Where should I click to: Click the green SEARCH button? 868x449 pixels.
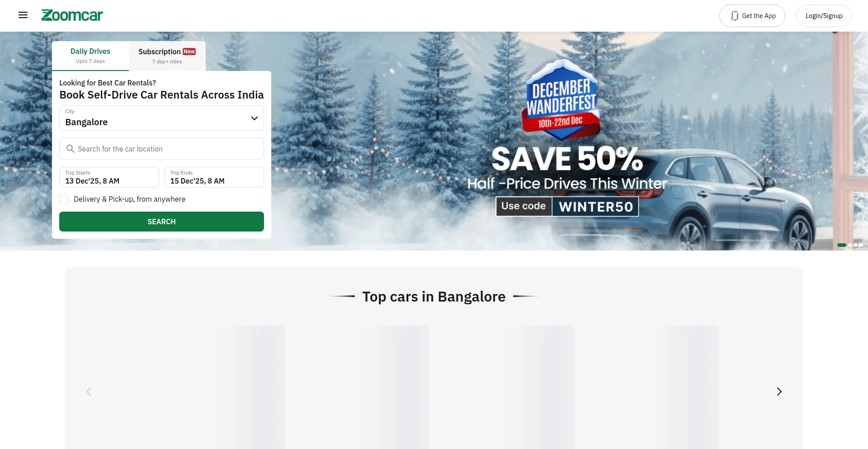coord(161,222)
